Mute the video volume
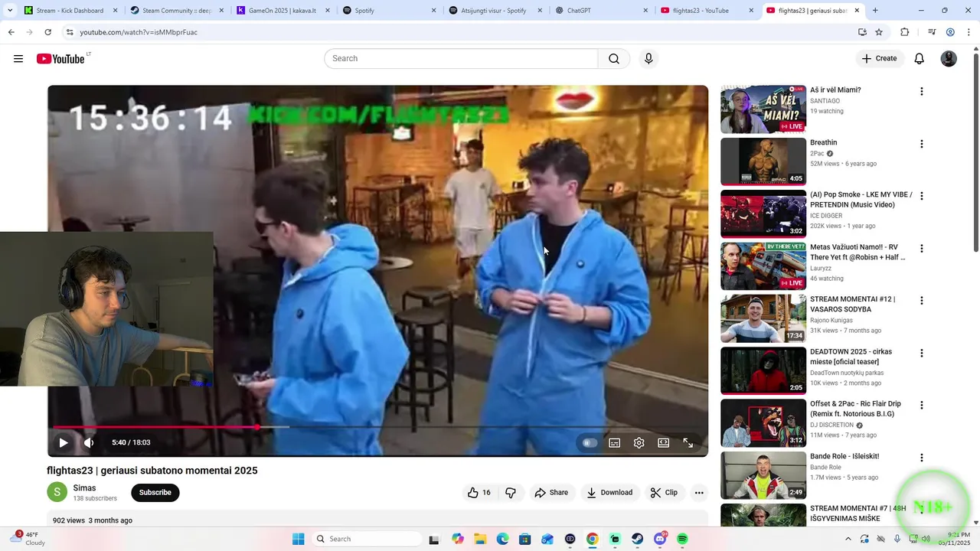Screen dimensions: 980x551 89,442
